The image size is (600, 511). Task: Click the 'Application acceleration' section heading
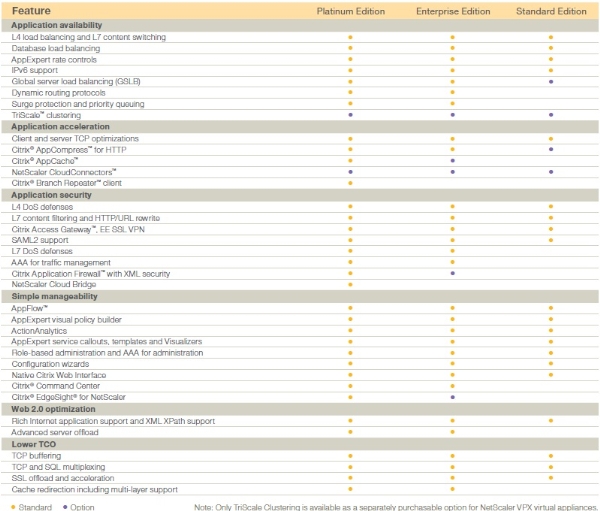tap(60, 127)
